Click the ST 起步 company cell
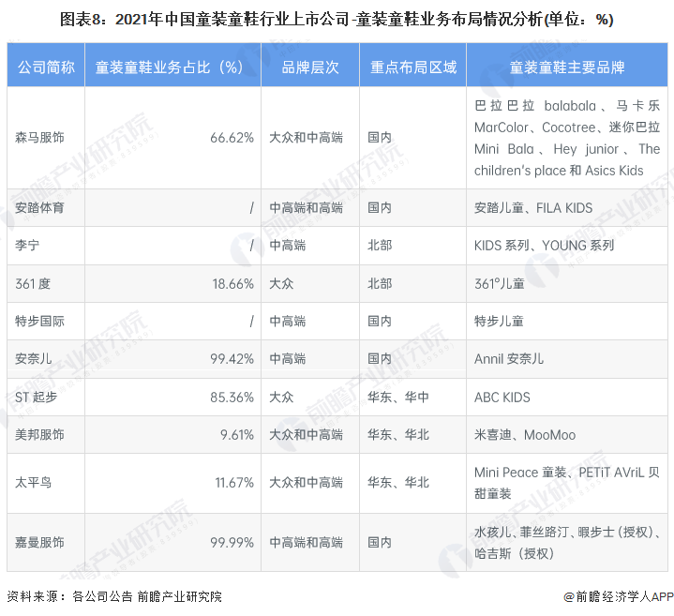Viewport: 674px width, 616px height. coord(46,397)
